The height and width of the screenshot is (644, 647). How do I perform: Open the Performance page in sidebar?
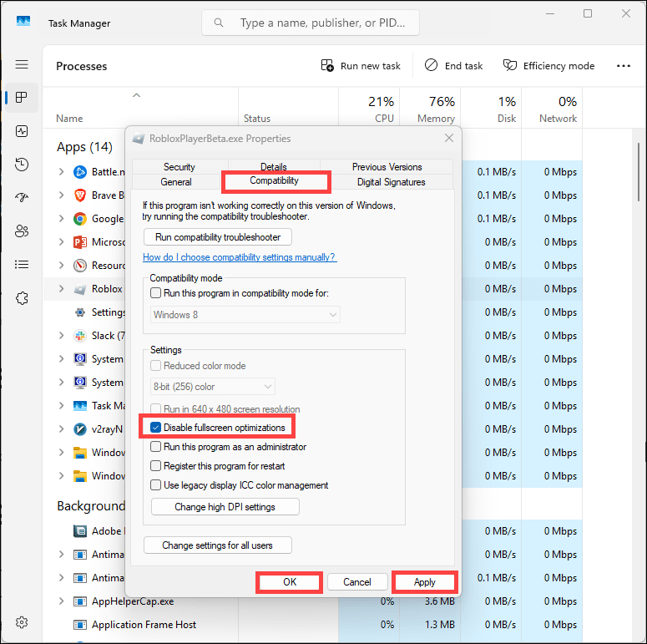pyautogui.click(x=22, y=131)
